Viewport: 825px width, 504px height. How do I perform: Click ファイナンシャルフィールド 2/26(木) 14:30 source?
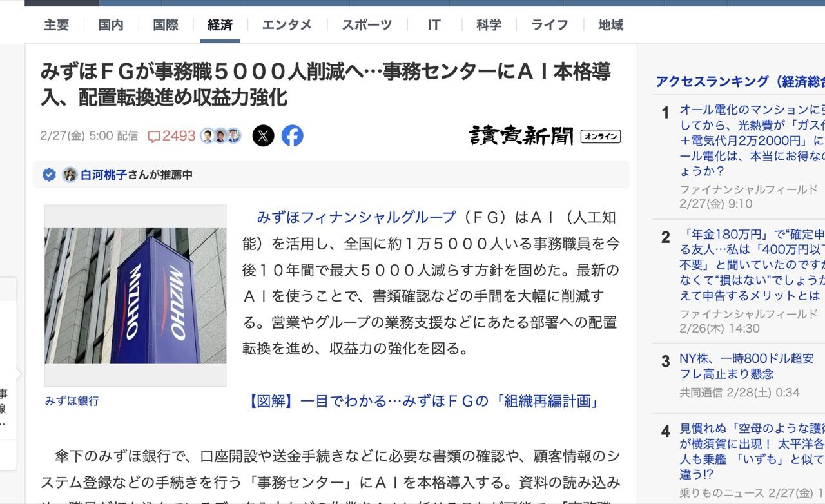[748, 321]
